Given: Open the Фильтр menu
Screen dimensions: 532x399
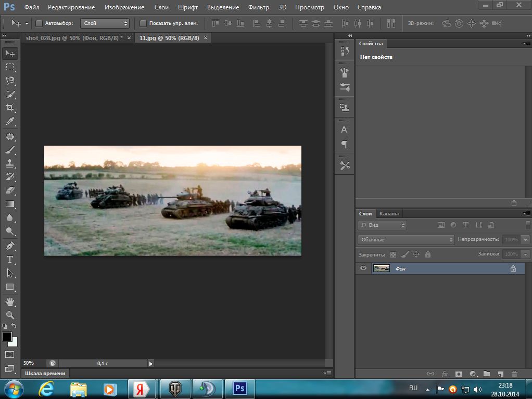Looking at the screenshot, I should tap(258, 7).
